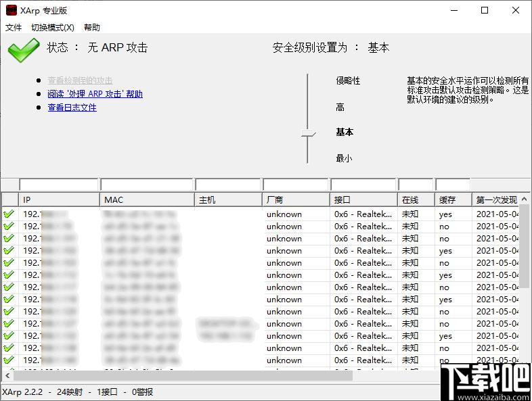
Task: Click the security level slider handle
Action: (x=308, y=133)
